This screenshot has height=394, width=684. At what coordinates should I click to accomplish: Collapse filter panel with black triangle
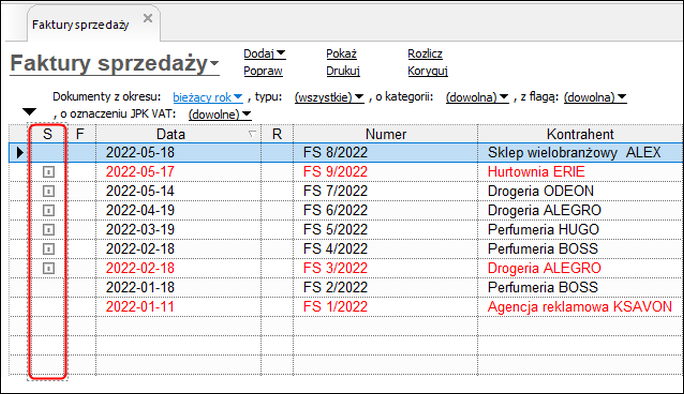click(x=29, y=112)
